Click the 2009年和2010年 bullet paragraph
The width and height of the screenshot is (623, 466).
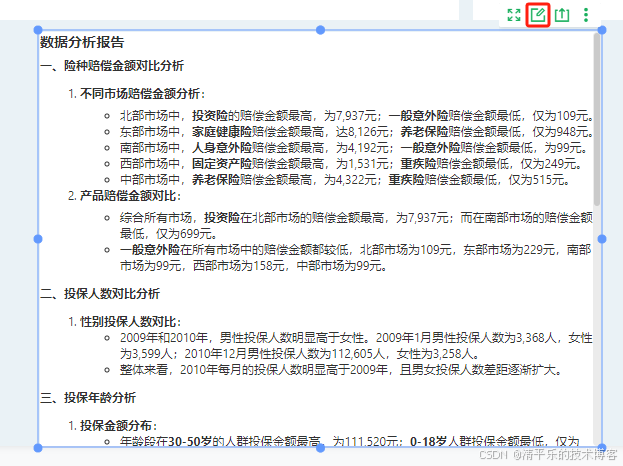pyautogui.click(x=356, y=346)
